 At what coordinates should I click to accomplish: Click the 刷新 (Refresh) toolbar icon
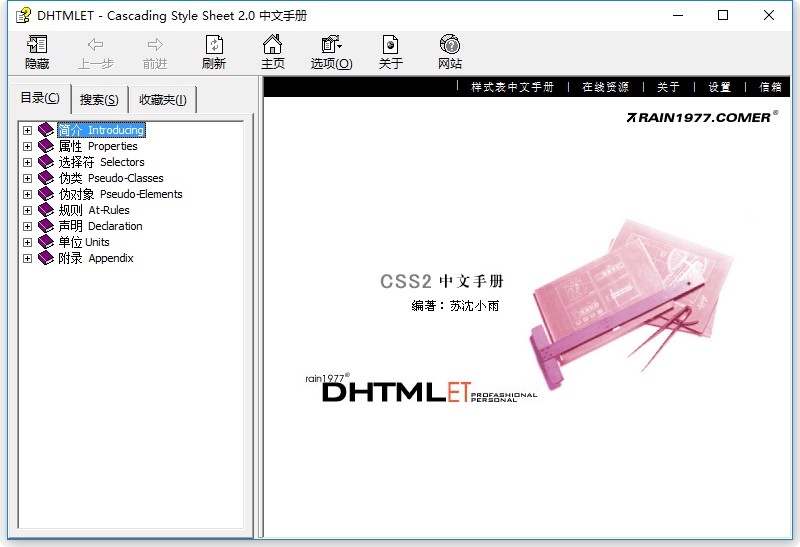click(x=214, y=45)
